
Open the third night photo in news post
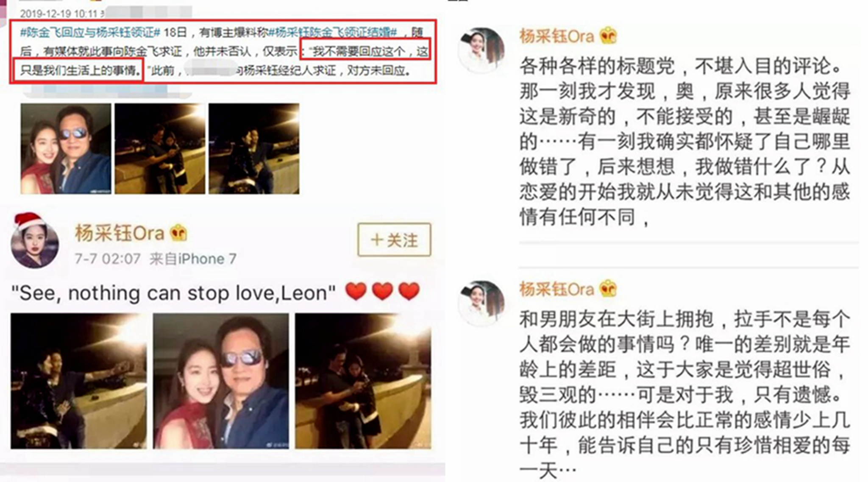pos(254,149)
